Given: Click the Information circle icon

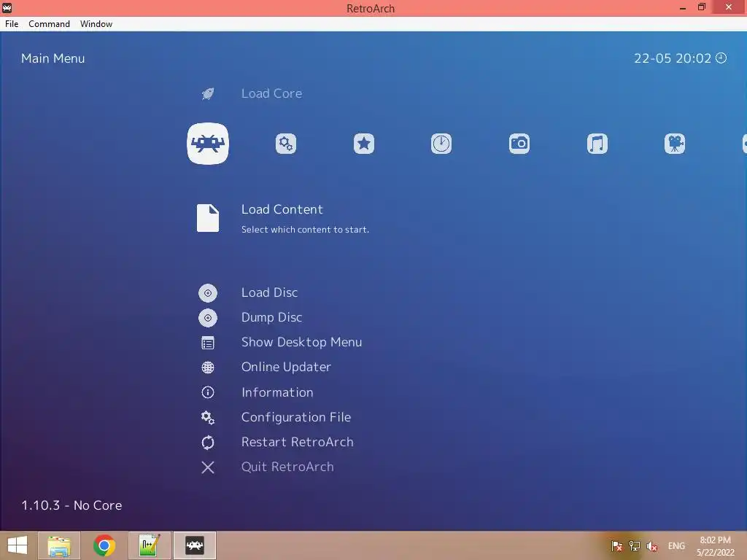Looking at the screenshot, I should [x=208, y=392].
